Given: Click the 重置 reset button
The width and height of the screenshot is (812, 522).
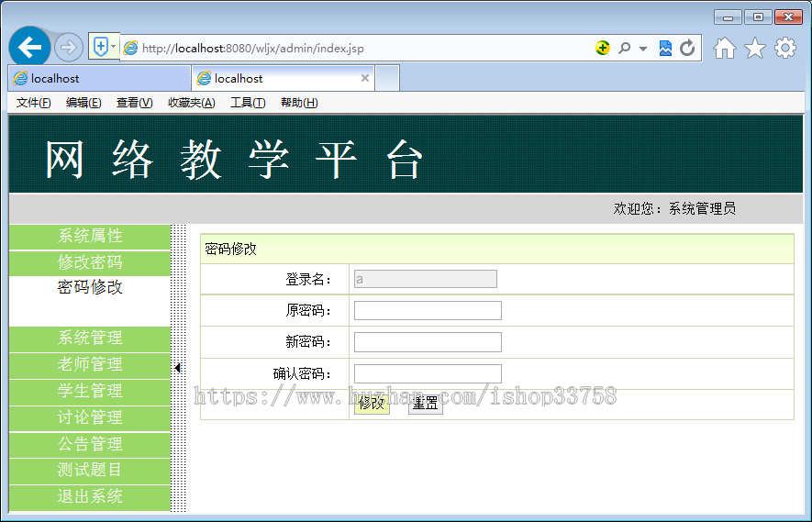Looking at the screenshot, I should tap(426, 404).
